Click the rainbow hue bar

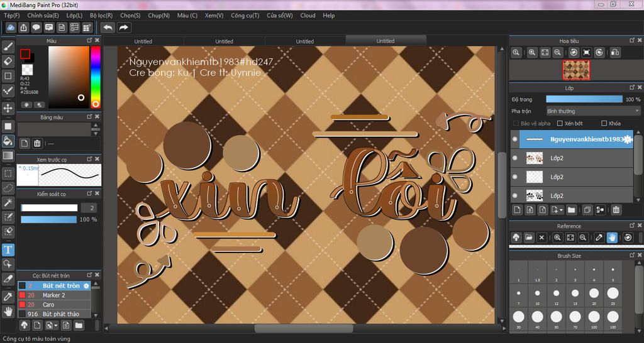[x=96, y=77]
